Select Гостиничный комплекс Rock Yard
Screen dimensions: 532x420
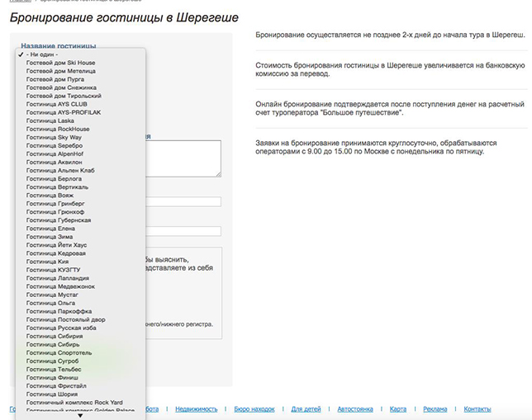pos(80,403)
